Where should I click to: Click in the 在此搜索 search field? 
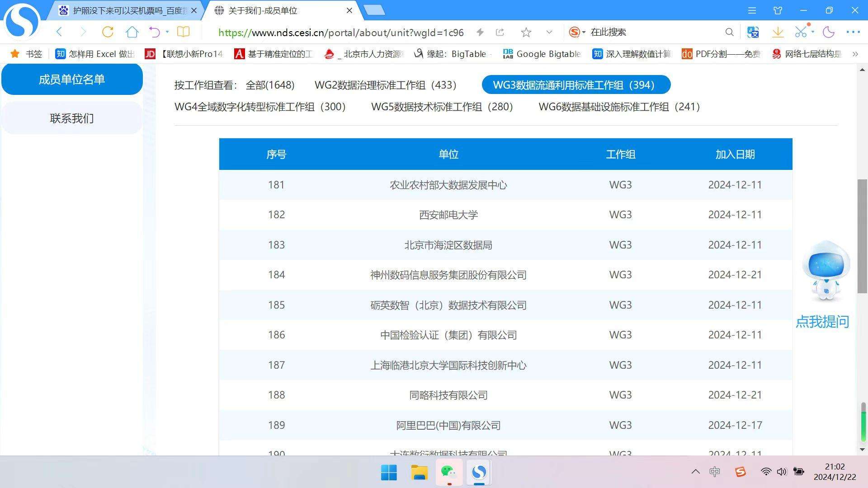click(656, 32)
